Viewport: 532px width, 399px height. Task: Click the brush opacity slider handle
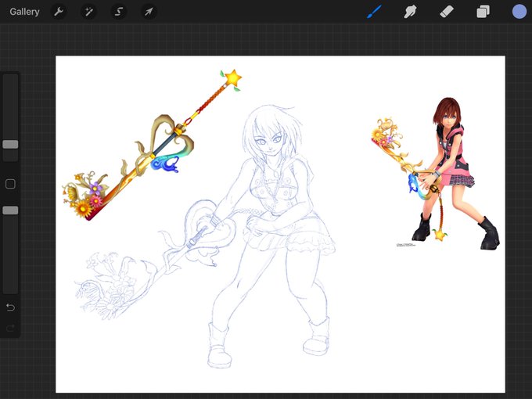click(10, 210)
